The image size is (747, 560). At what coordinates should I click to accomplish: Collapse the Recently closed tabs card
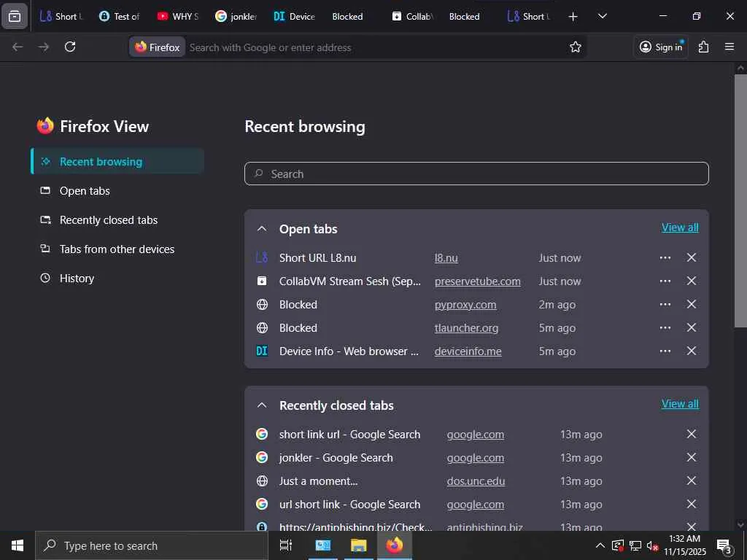coord(262,405)
